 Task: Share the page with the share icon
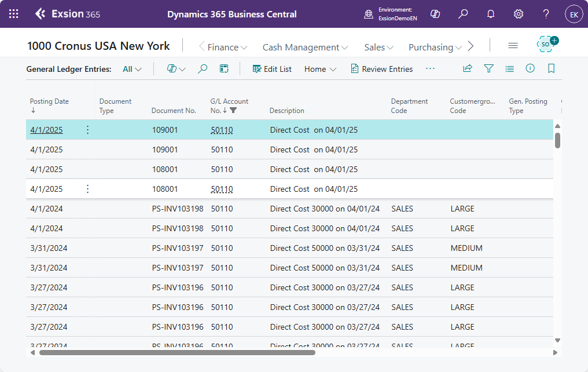pos(467,68)
